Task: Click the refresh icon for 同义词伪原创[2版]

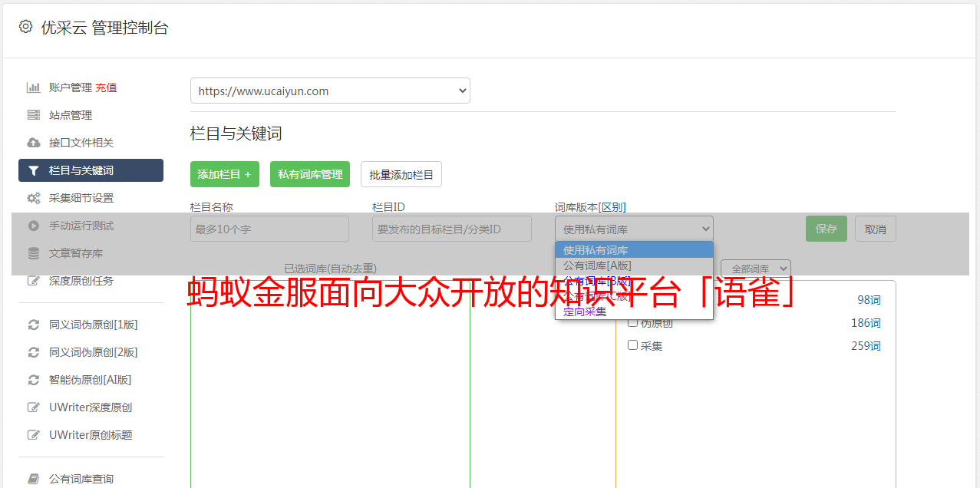Action: coord(34,352)
